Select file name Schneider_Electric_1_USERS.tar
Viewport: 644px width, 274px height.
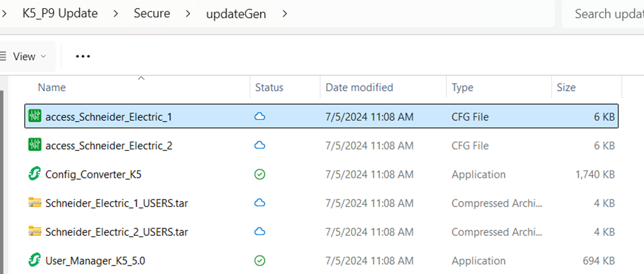(117, 203)
